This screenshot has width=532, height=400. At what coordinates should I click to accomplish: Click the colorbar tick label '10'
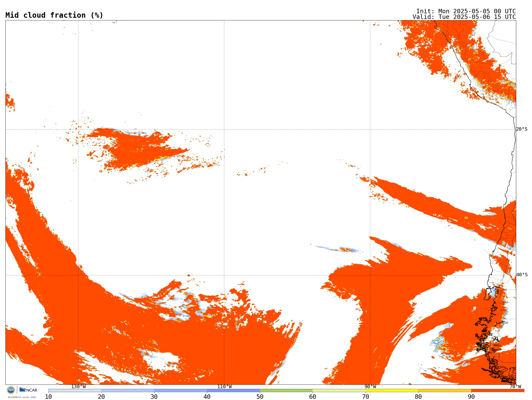point(49,397)
